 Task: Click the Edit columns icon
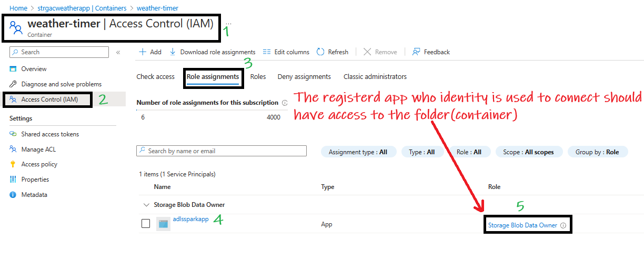[x=267, y=52]
